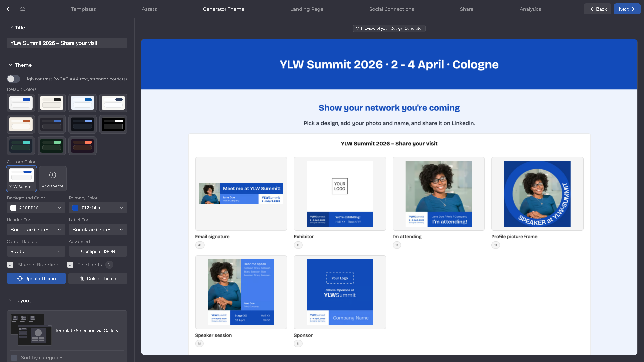Enable Sort by categories checkbox

pos(14,357)
